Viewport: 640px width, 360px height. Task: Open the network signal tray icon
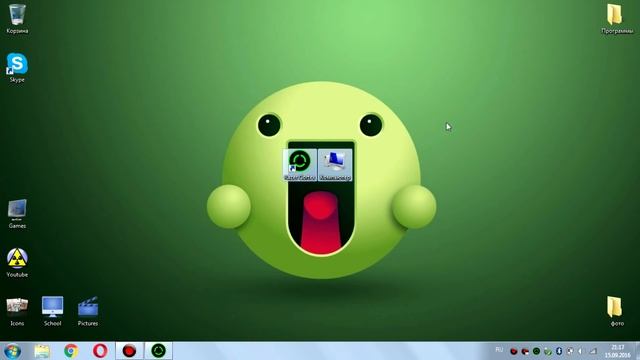coord(593,351)
